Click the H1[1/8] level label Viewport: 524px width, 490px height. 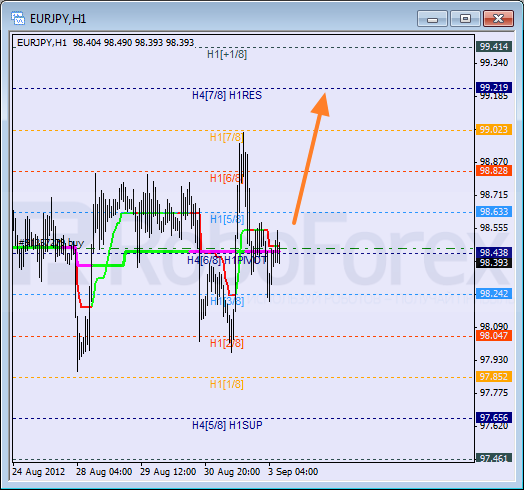tap(227, 384)
